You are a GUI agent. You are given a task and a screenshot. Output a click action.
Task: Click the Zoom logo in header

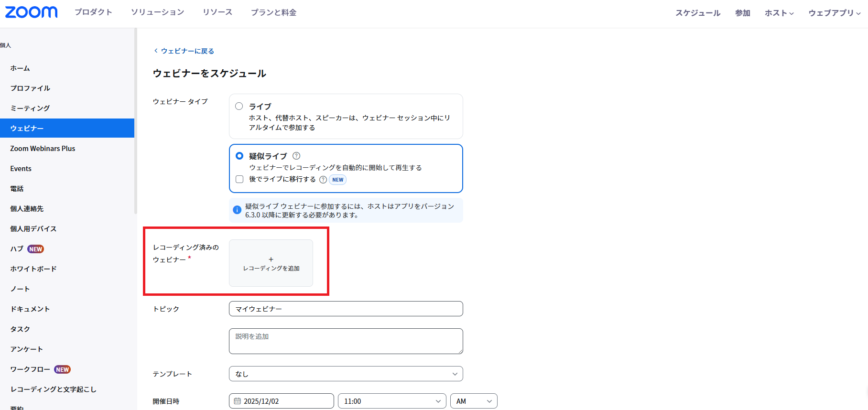point(31,12)
